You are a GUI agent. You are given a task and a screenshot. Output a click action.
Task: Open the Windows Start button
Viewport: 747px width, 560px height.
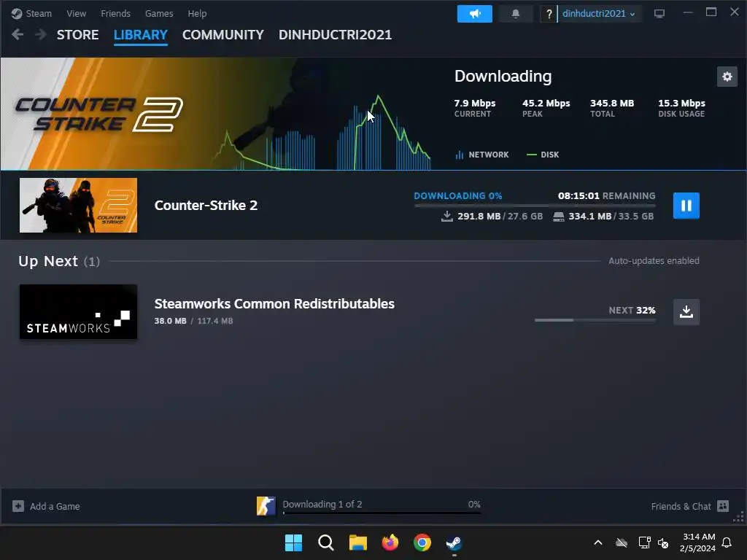pyautogui.click(x=293, y=542)
